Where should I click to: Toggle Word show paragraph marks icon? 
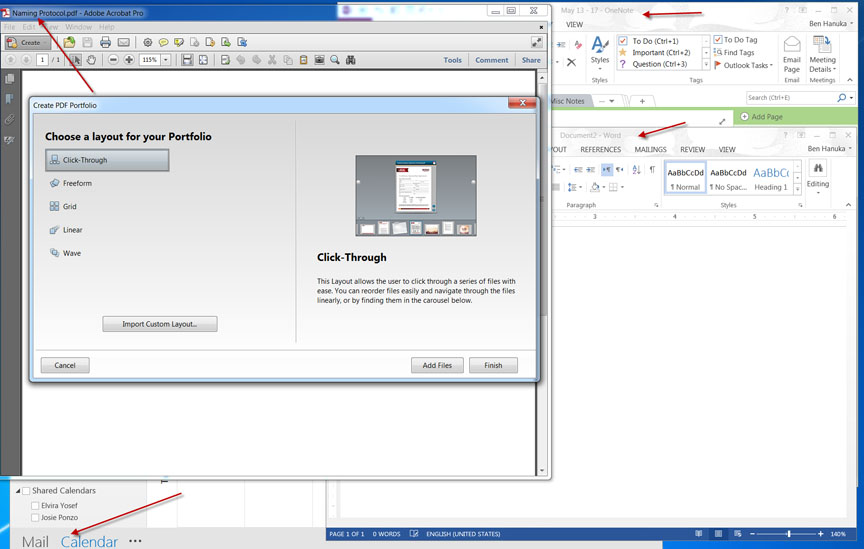652,170
